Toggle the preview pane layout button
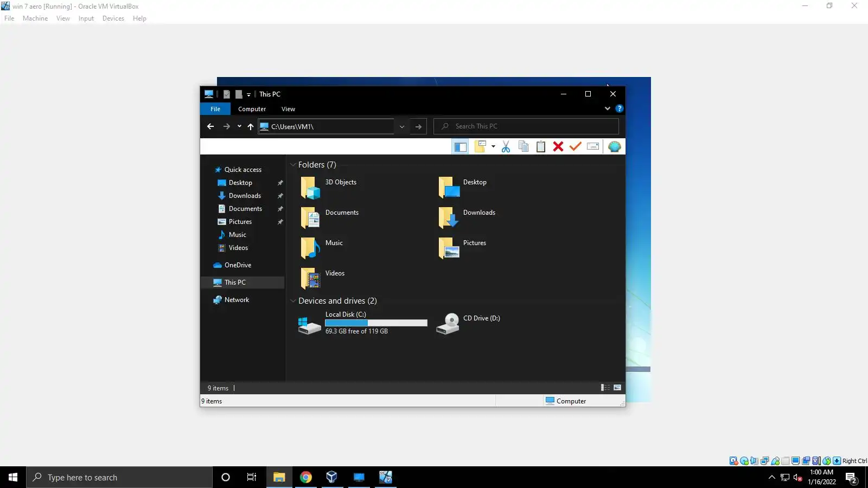This screenshot has height=488, width=868. click(x=461, y=147)
